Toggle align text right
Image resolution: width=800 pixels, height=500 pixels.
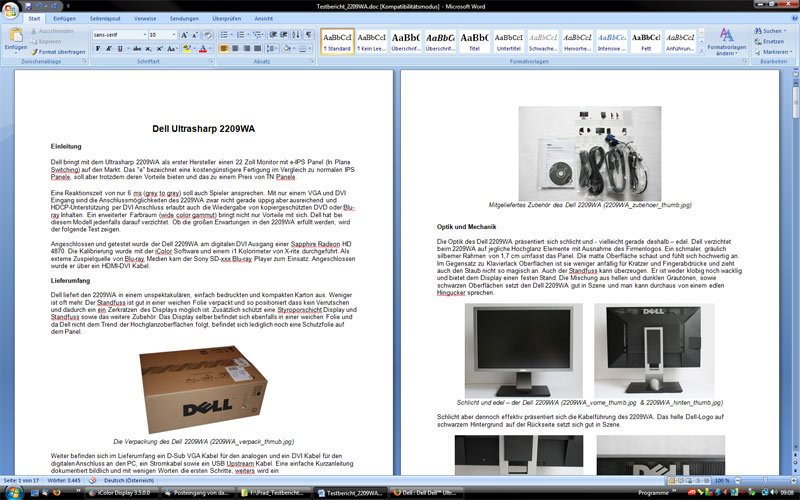[246, 48]
